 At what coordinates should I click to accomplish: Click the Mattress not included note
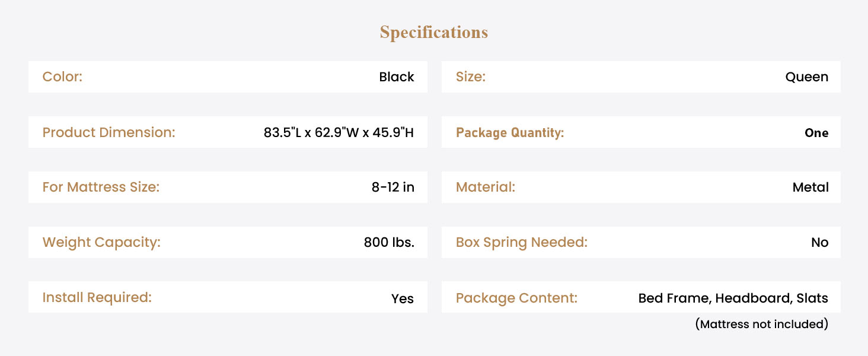(x=761, y=324)
